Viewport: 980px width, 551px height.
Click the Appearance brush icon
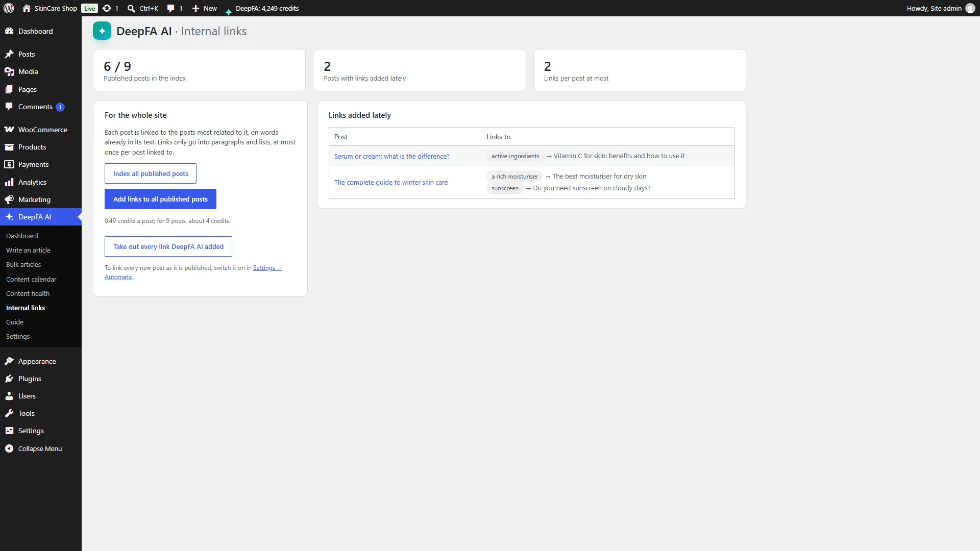9,361
